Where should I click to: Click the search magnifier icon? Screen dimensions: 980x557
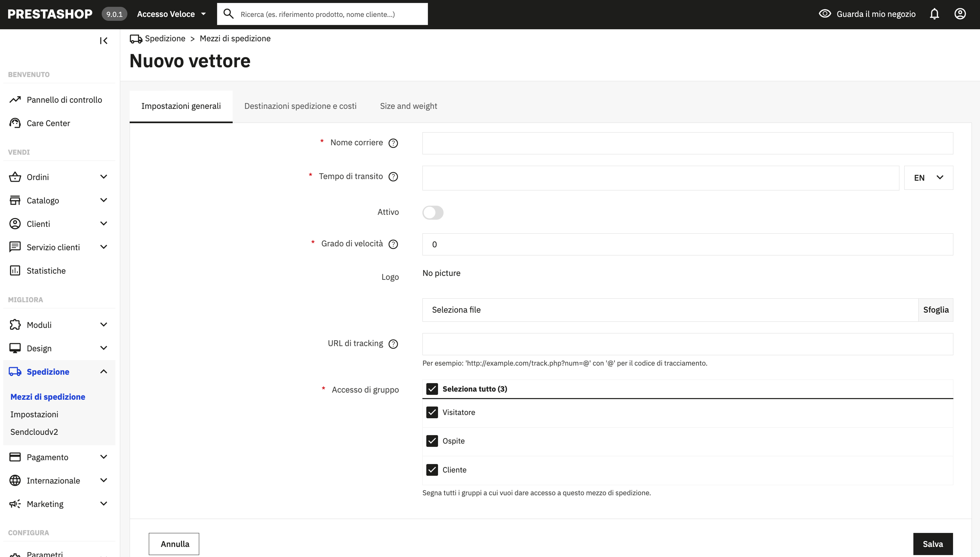tap(228, 14)
